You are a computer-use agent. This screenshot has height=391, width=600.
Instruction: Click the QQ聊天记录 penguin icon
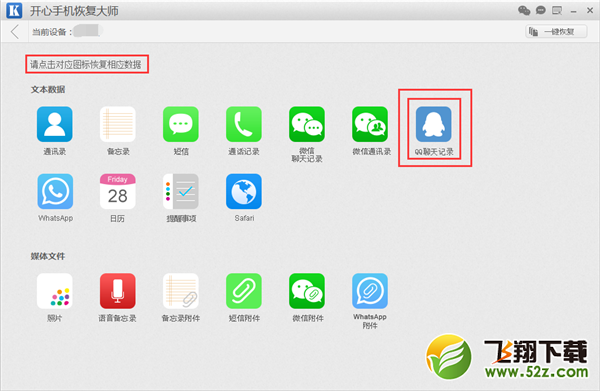click(x=434, y=124)
